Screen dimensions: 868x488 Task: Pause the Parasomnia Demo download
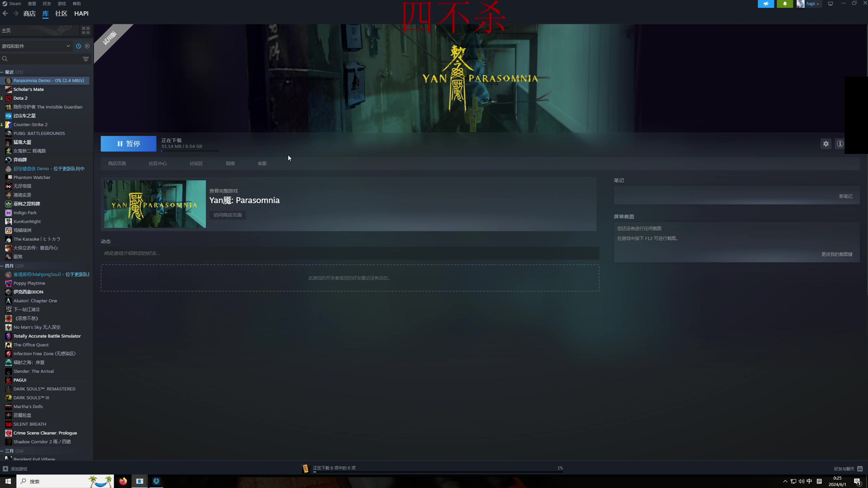point(128,144)
